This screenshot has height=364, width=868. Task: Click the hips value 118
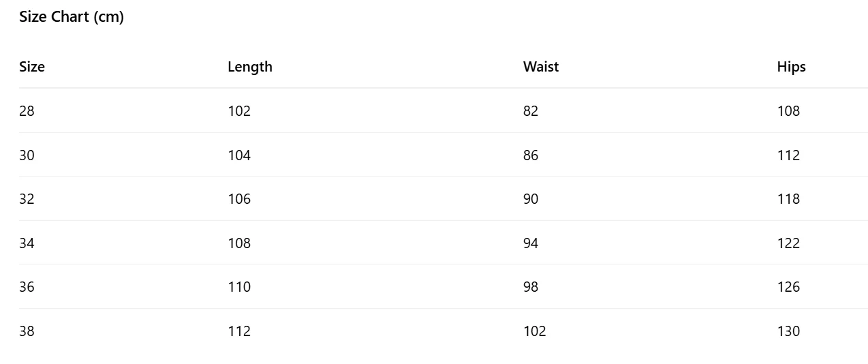(788, 199)
